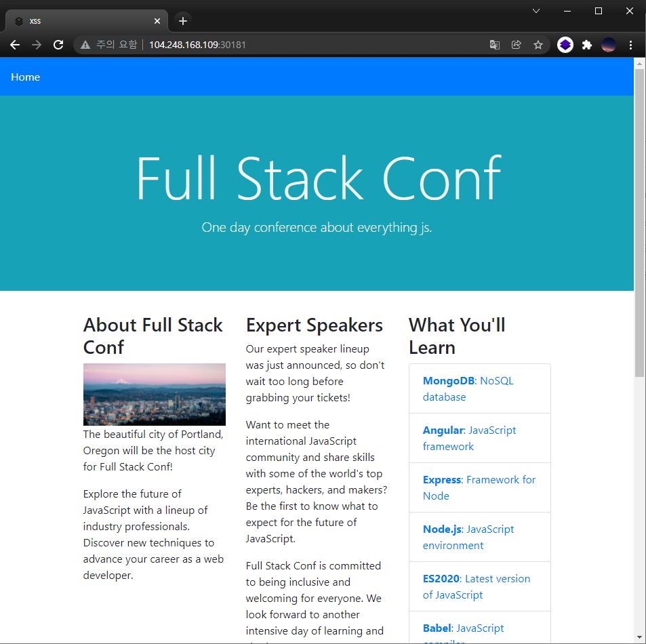The image size is (646, 644).
Task: Open the Extensions puzzle menu
Action: click(586, 45)
